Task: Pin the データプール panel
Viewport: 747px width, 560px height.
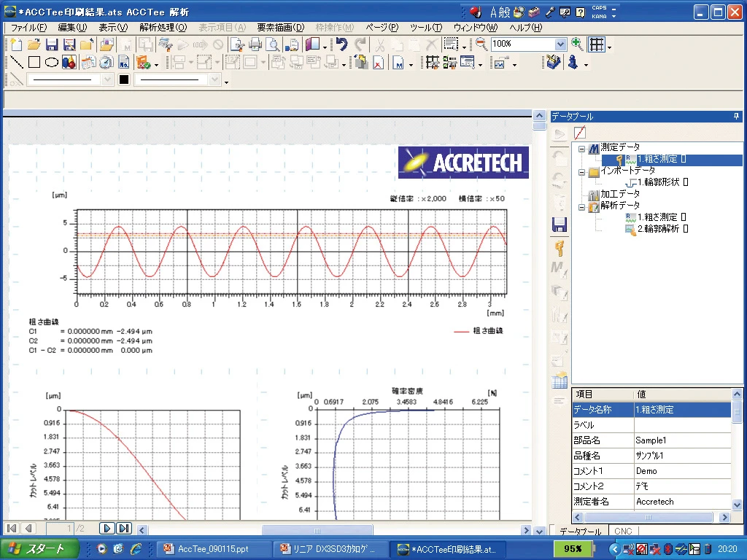Action: coord(736,116)
